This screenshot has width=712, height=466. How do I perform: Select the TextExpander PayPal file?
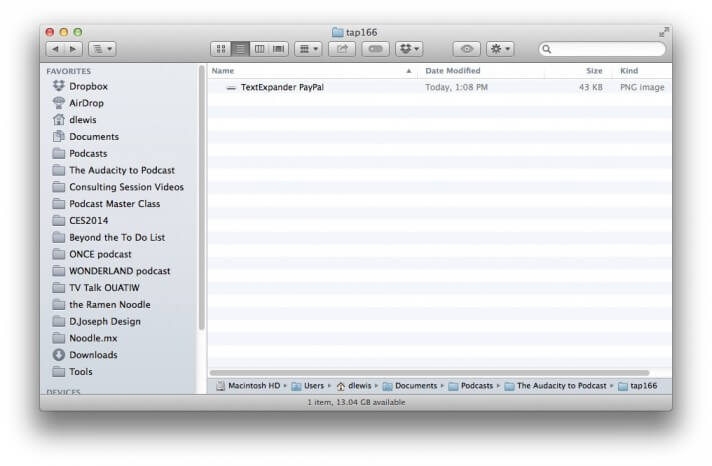point(281,88)
